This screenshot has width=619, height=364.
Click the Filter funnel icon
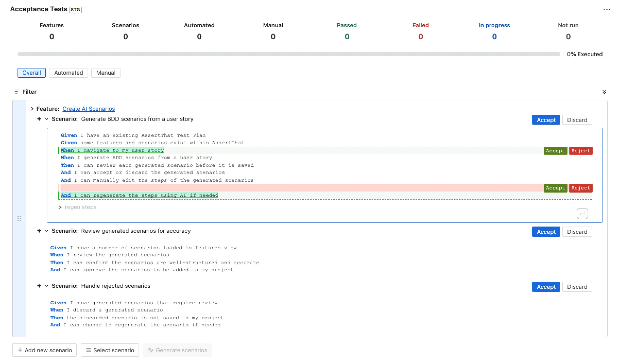point(16,92)
